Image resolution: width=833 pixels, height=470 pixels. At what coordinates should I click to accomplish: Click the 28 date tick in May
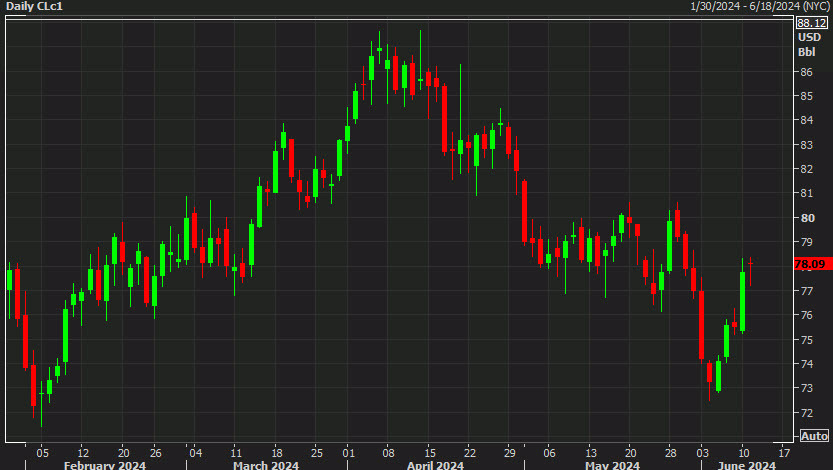[670, 453]
